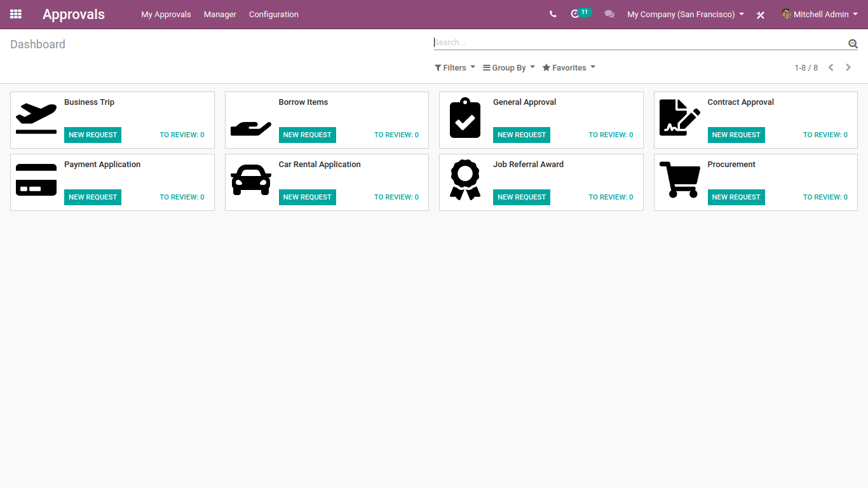Click the General Approval clipboard check icon
Screen dimensions: 868x488
click(465, 118)
